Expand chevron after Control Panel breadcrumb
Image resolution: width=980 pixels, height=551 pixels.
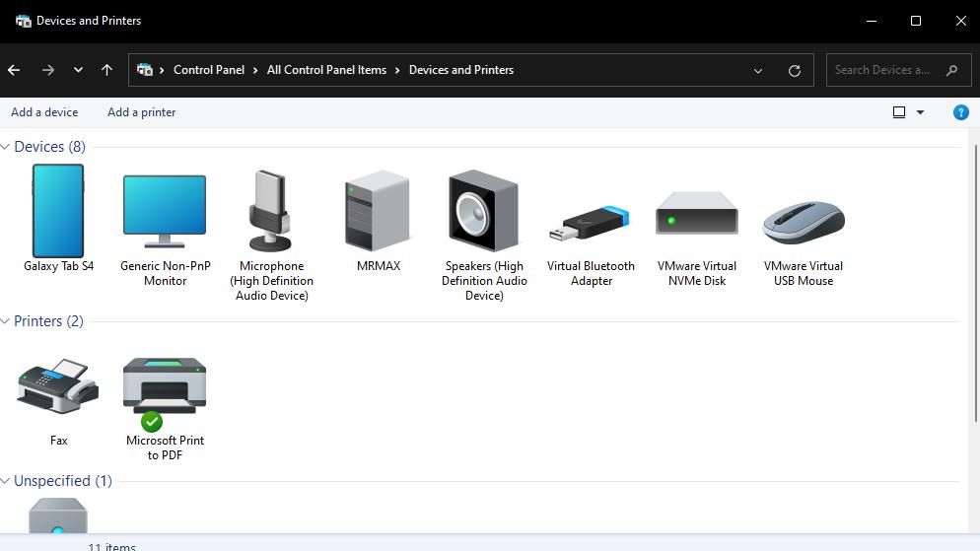click(x=255, y=70)
